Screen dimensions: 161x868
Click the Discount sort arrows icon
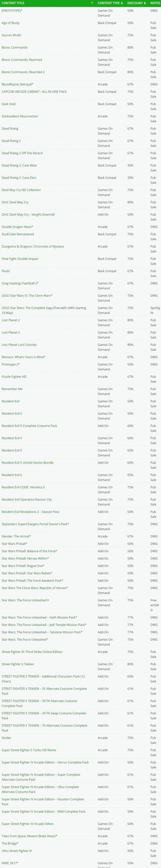pyautogui.click(x=144, y=3)
